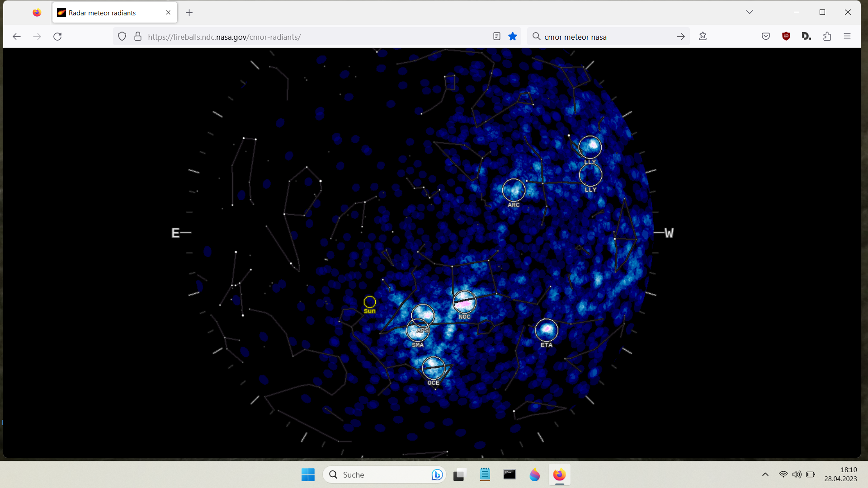Select the yellow Sun marker
The height and width of the screenshot is (488, 868).
pos(370,302)
